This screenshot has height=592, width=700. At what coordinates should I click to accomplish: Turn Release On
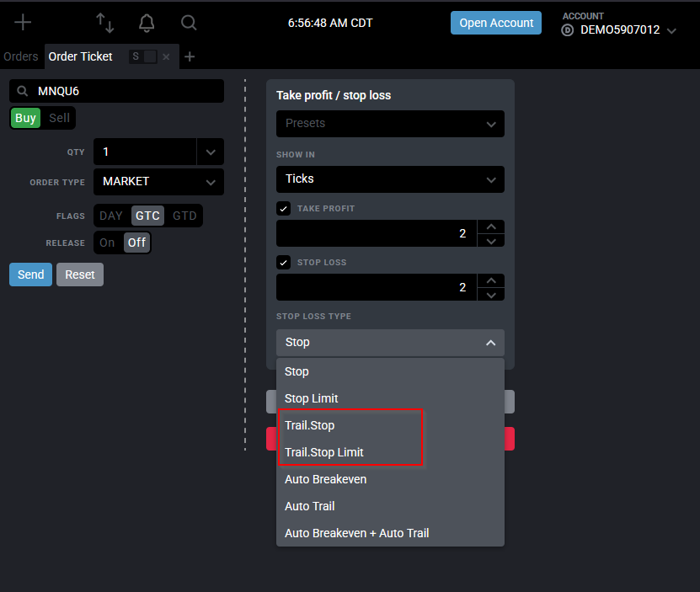107,243
